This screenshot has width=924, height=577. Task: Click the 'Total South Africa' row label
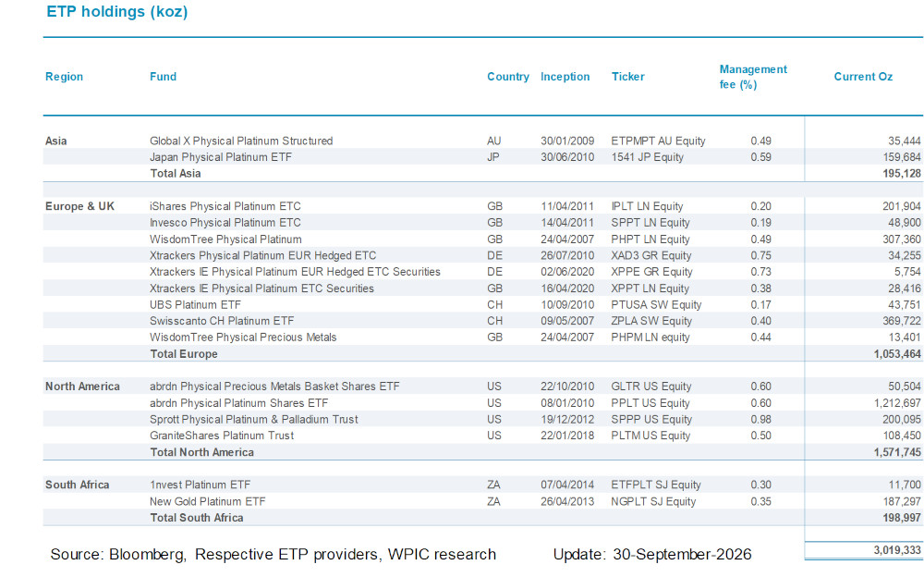197,518
